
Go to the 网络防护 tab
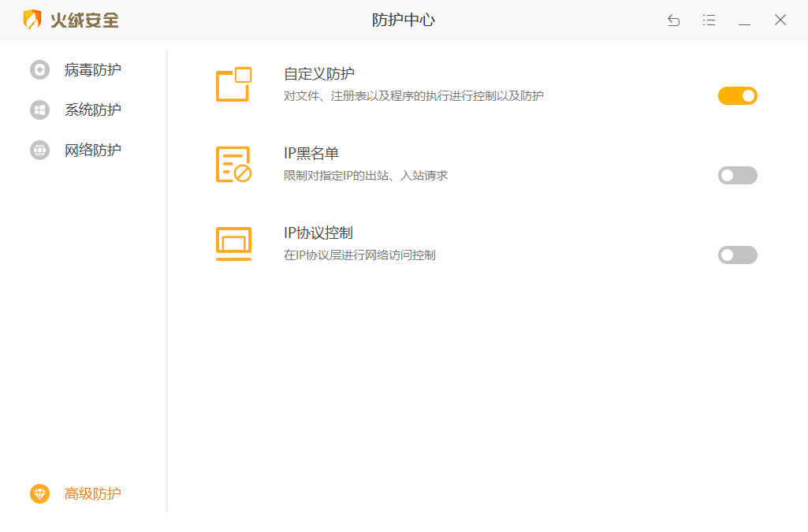[93, 150]
